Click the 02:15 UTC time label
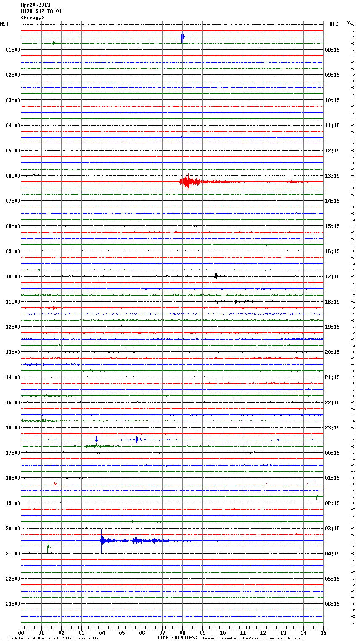 tap(332, 503)
